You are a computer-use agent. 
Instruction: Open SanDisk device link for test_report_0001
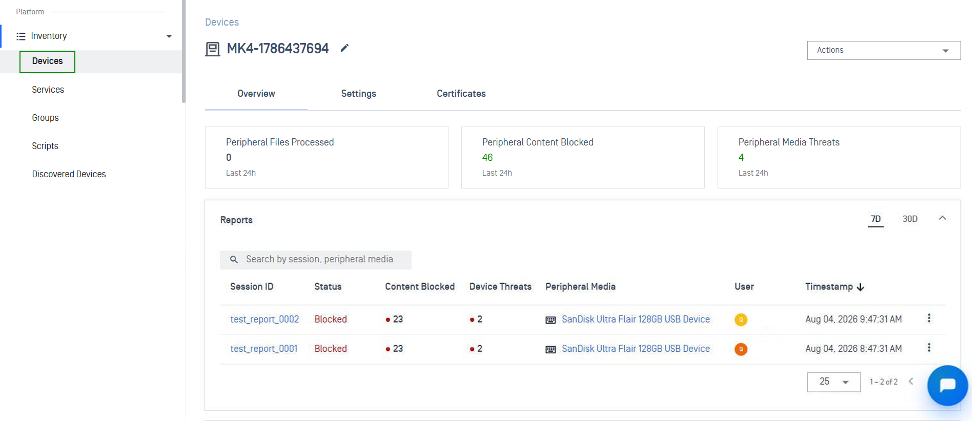(636, 349)
